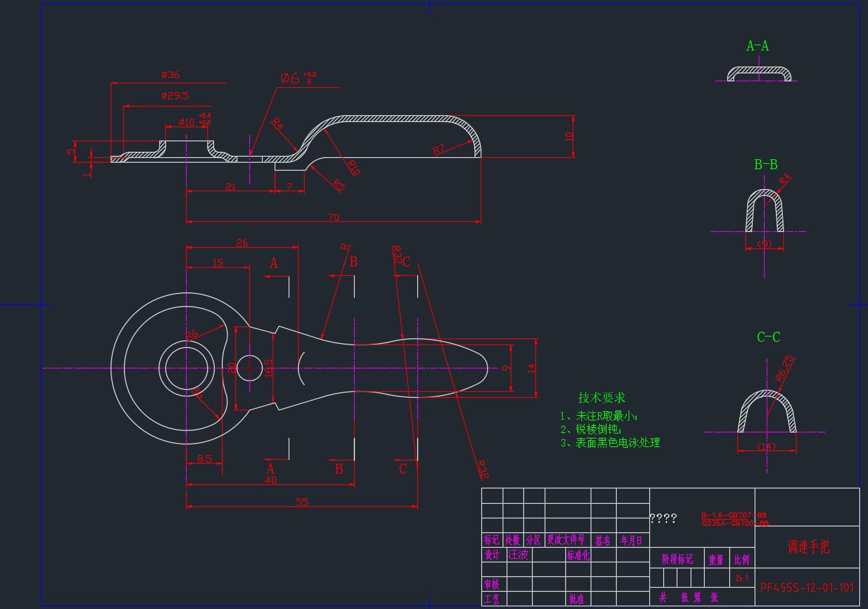The image size is (868, 609).
Task: Select the Q235A-GB700-88 material text
Action: tap(735, 524)
